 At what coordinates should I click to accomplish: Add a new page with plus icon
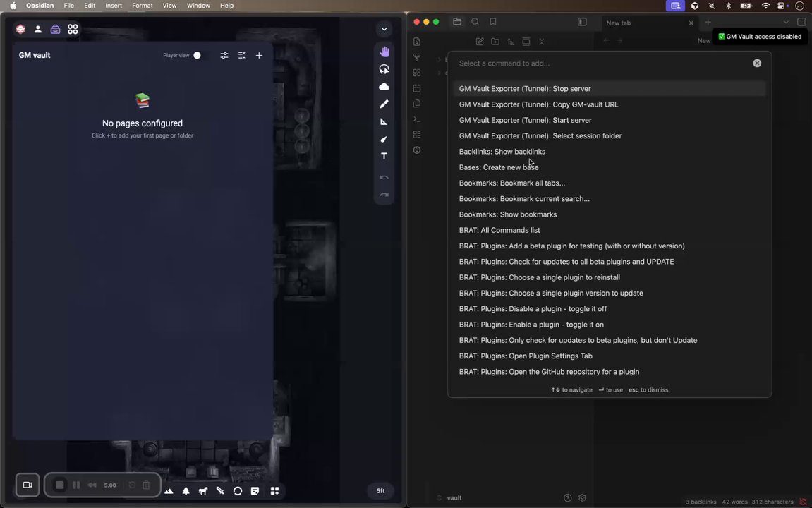[259, 56]
